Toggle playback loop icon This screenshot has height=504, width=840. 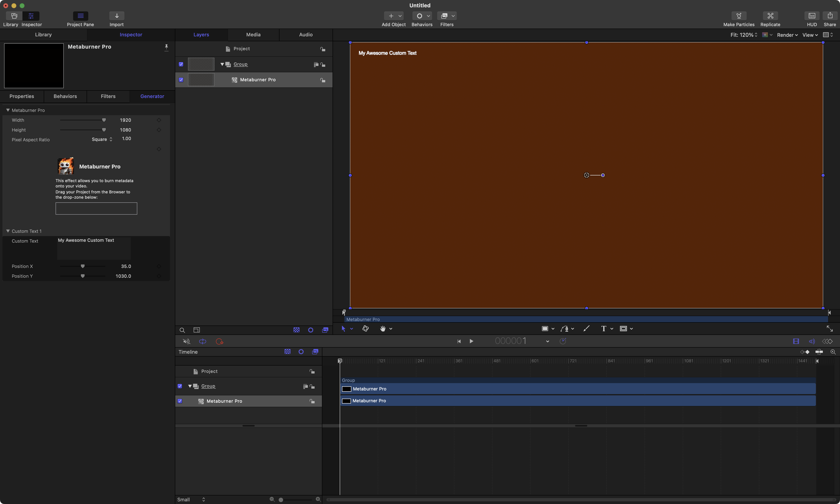coord(202,341)
